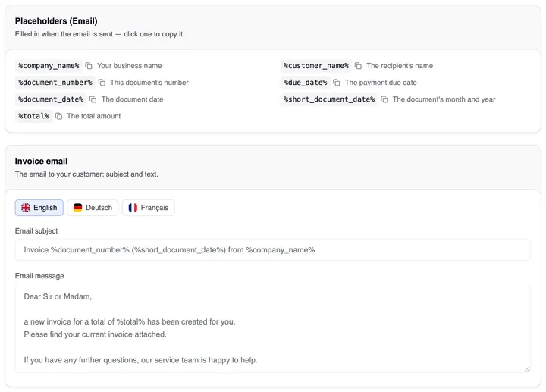546x392 pixels.
Task: Copy the %document_number% placeholder icon
Action: (102, 83)
